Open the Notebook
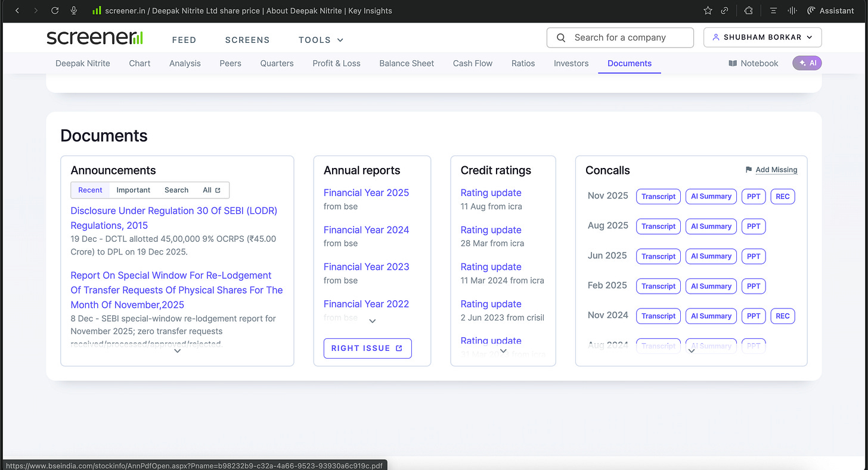Image resolution: width=868 pixels, height=470 pixels. tap(754, 63)
